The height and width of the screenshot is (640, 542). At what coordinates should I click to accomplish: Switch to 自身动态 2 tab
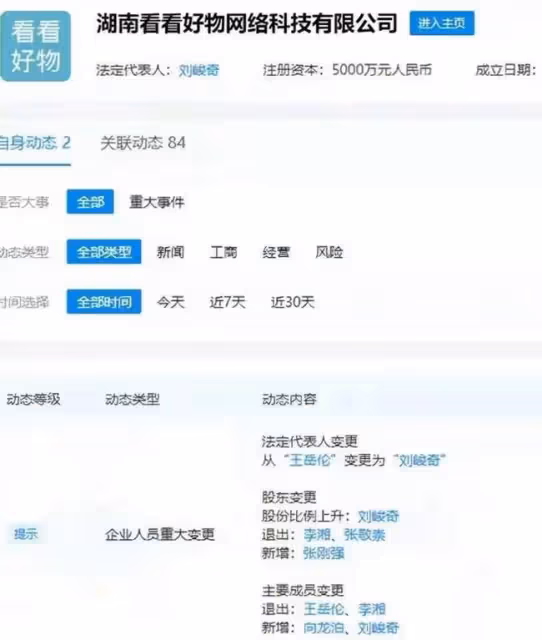click(x=35, y=143)
